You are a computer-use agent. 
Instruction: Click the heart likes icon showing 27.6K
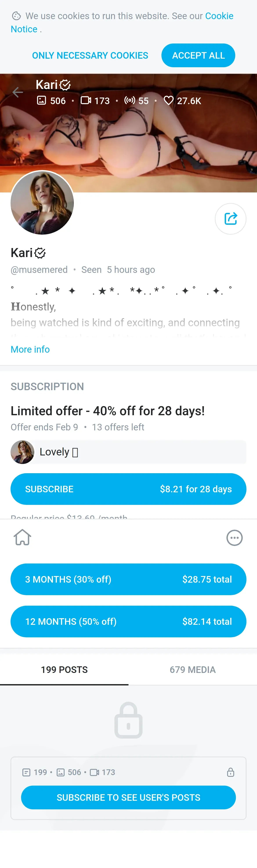pos(168,100)
